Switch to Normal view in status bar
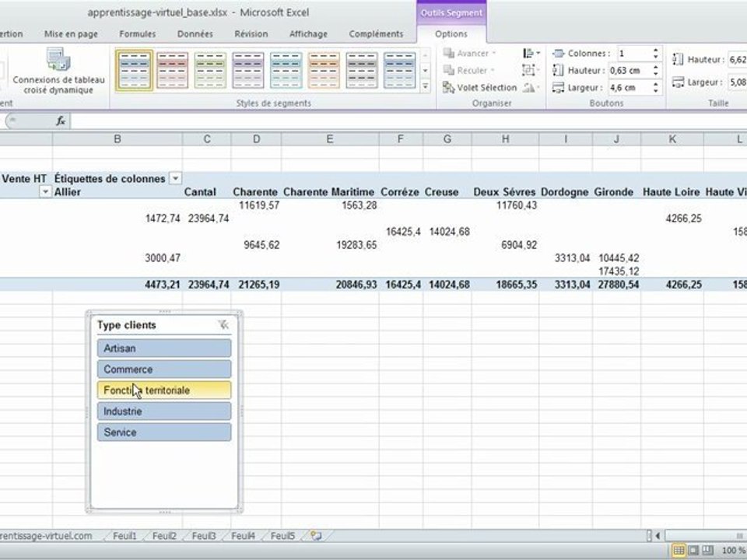Screen dimensions: 747x560 (x=679, y=551)
